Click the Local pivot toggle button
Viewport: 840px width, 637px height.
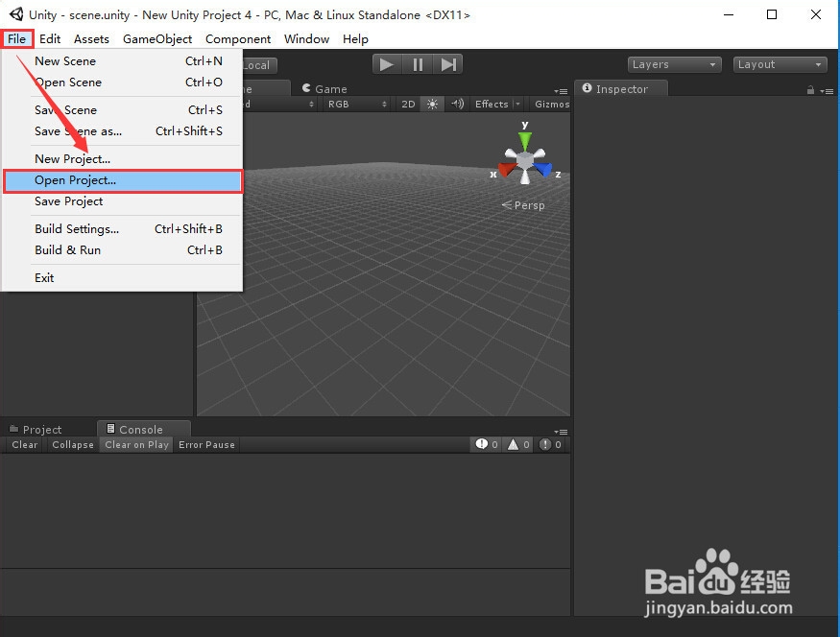point(259,65)
